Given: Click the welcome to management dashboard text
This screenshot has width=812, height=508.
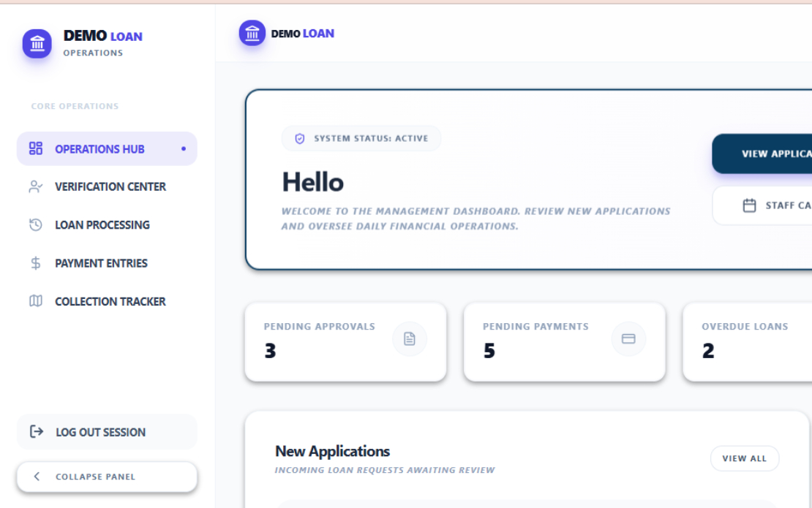Looking at the screenshot, I should click(476, 219).
